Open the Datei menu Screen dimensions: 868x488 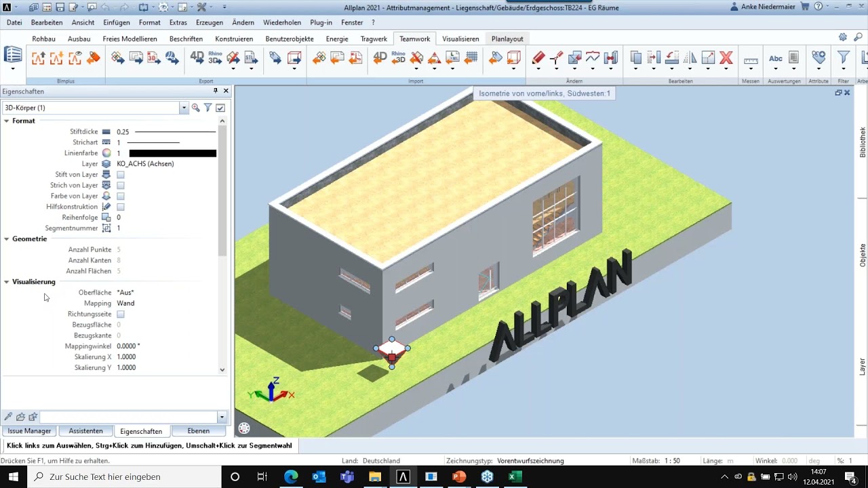click(14, 22)
